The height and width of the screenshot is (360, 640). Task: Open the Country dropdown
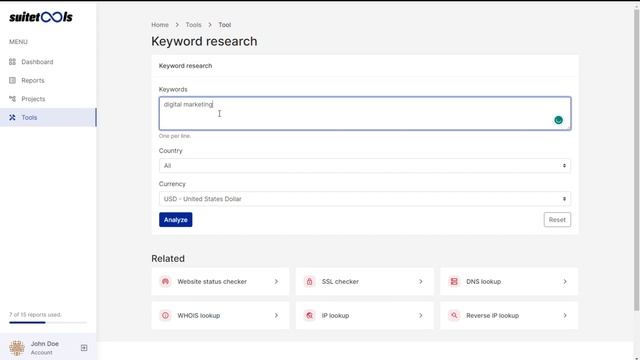[365, 166]
